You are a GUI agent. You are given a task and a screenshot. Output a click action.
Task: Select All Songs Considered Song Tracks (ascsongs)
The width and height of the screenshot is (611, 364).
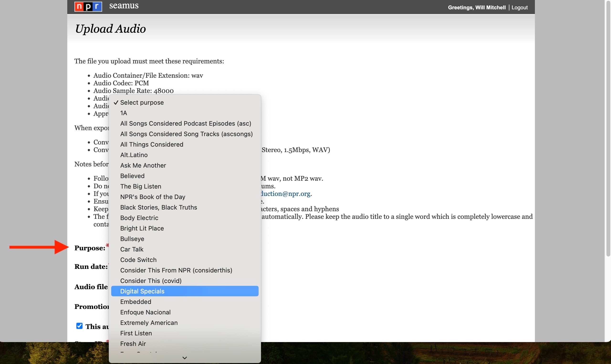185,134
